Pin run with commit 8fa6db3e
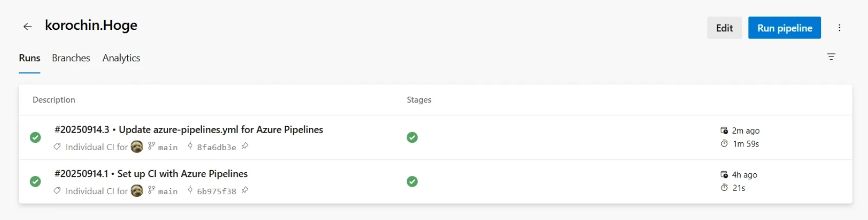This screenshot has height=220, width=868. (x=245, y=146)
